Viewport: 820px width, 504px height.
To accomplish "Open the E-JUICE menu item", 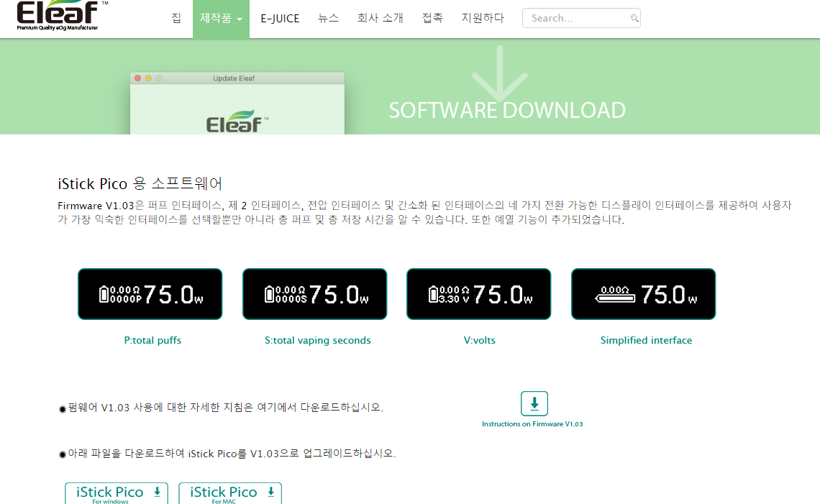I will (x=280, y=18).
